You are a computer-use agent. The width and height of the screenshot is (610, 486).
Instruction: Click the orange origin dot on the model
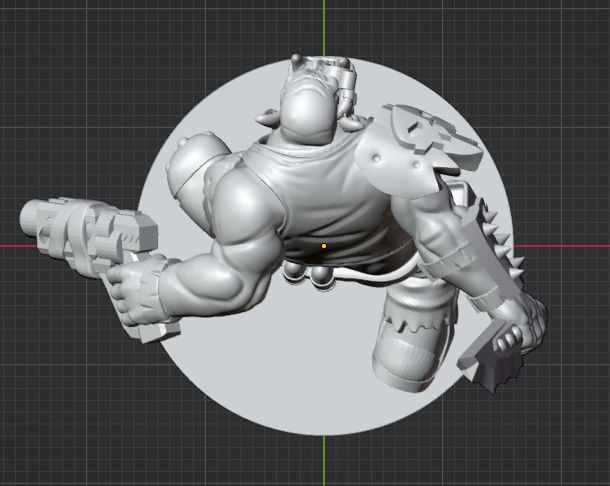[x=324, y=245]
